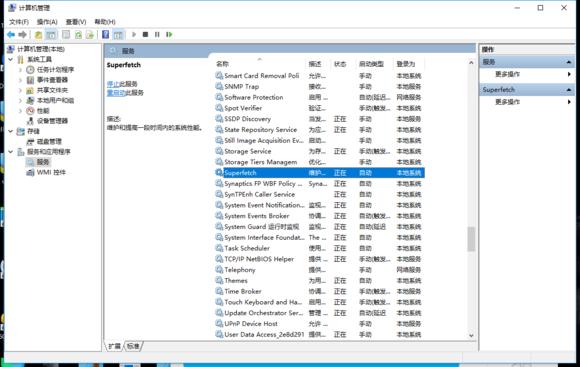Screen dimensions: 580x367
Task: Expand the 共享文件夹 node
Action: pos(21,90)
